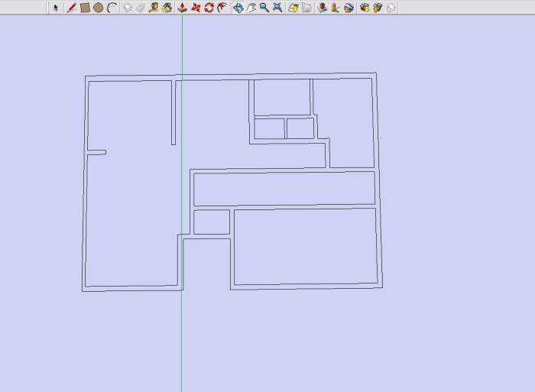Open Get Models from 3D Warehouse
Screen dimensions: 535x392
point(365,8)
